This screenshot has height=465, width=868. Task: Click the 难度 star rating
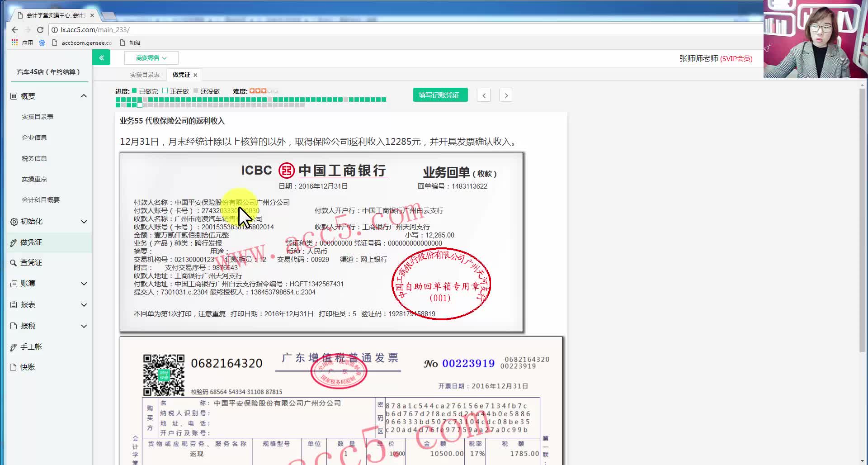click(264, 91)
